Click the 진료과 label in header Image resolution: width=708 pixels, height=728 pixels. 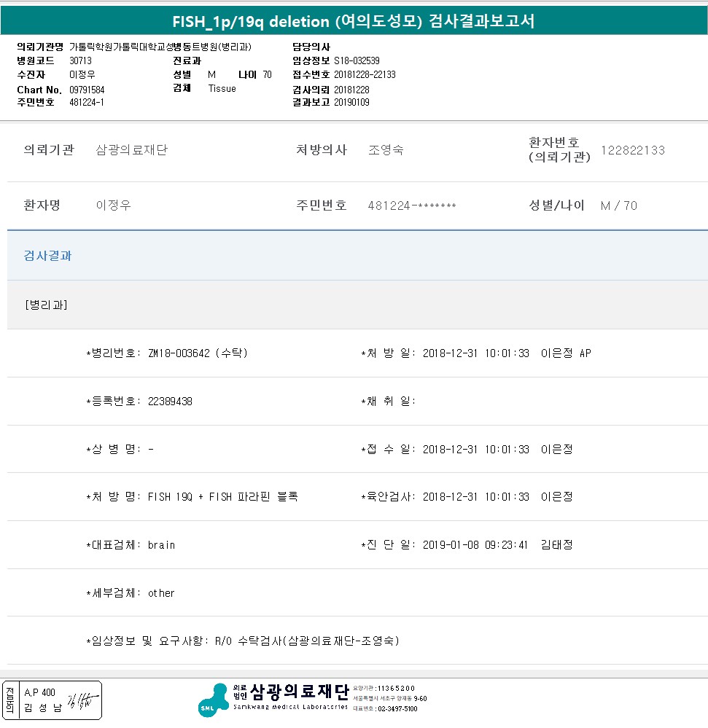pos(187,60)
